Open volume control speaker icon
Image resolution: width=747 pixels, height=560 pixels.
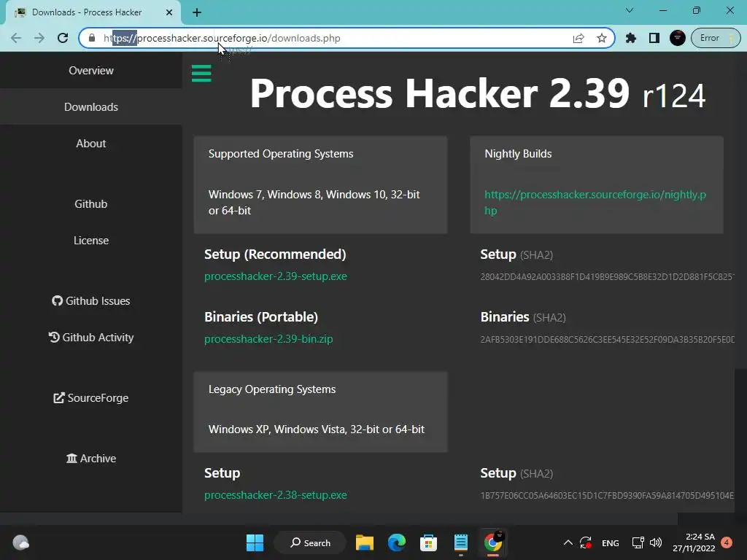coord(656,542)
